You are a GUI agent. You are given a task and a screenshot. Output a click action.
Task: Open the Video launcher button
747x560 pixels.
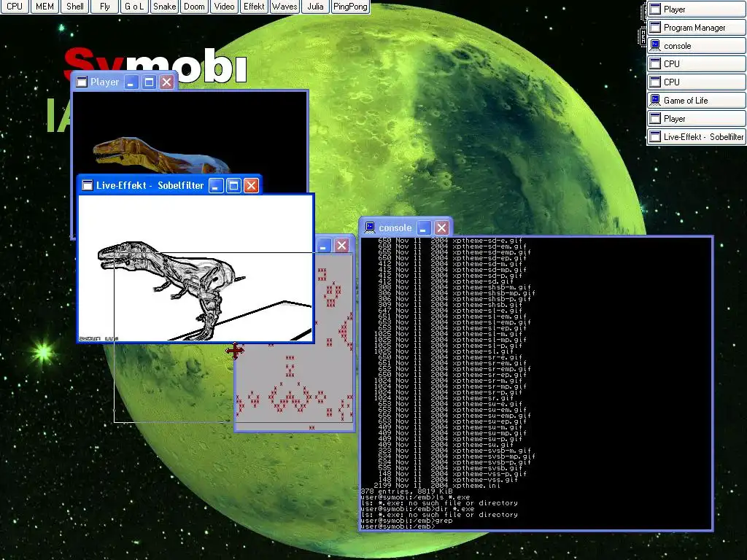coord(224,7)
